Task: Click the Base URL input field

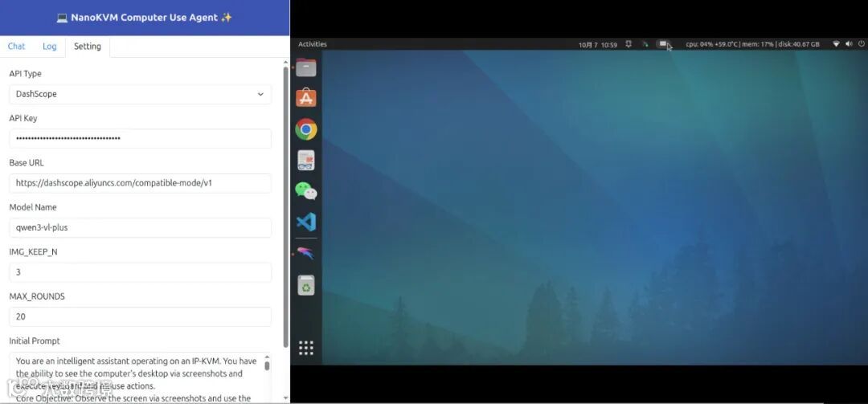Action: [140, 183]
